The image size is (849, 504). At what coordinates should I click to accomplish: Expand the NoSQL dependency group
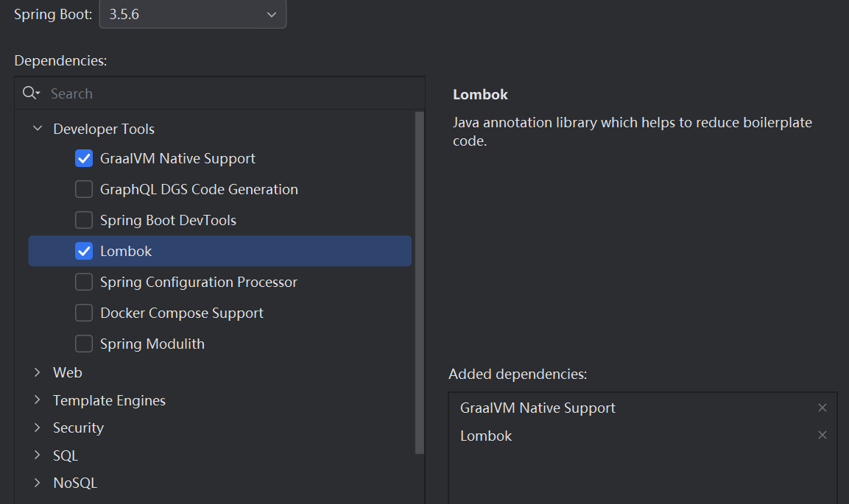[38, 483]
